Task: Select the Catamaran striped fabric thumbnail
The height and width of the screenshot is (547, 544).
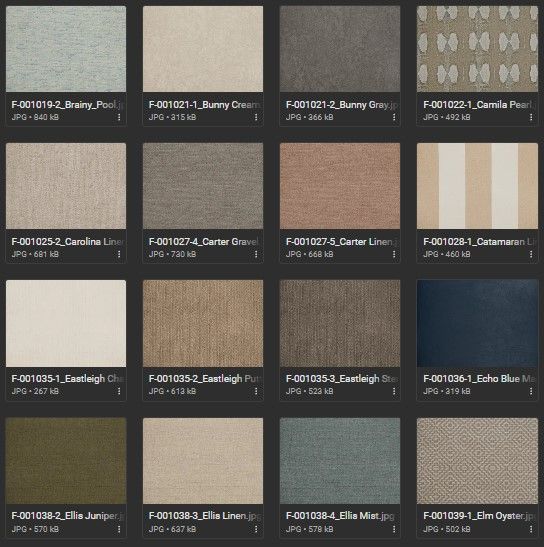Action: point(477,186)
